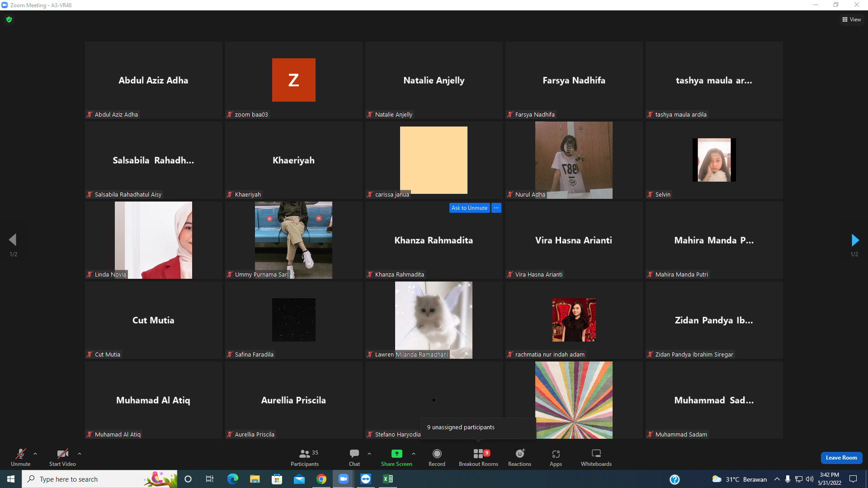Screen dimensions: 868x488
Task: Open the Chat panel
Action: tap(354, 457)
